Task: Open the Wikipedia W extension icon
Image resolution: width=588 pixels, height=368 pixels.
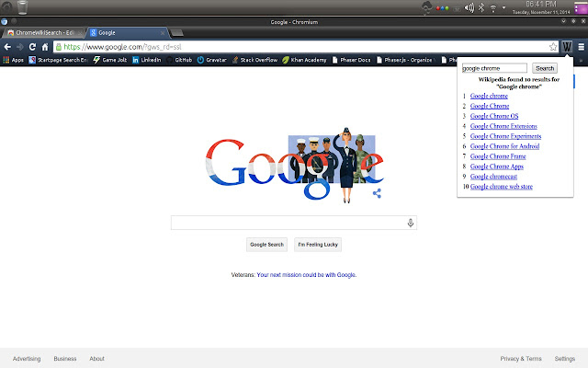Action: (x=567, y=47)
